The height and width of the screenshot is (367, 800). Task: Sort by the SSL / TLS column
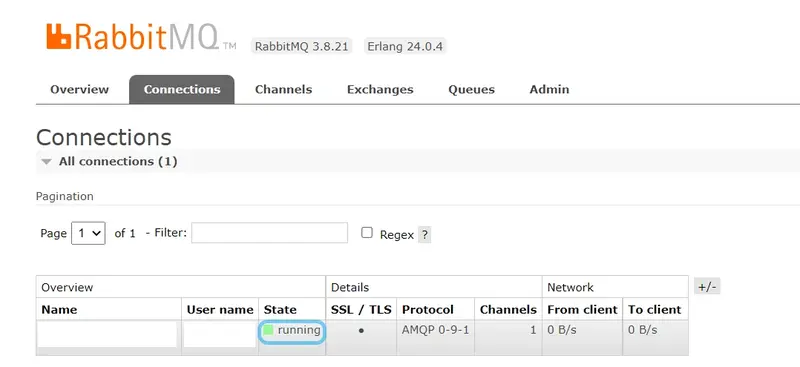pyautogui.click(x=361, y=309)
